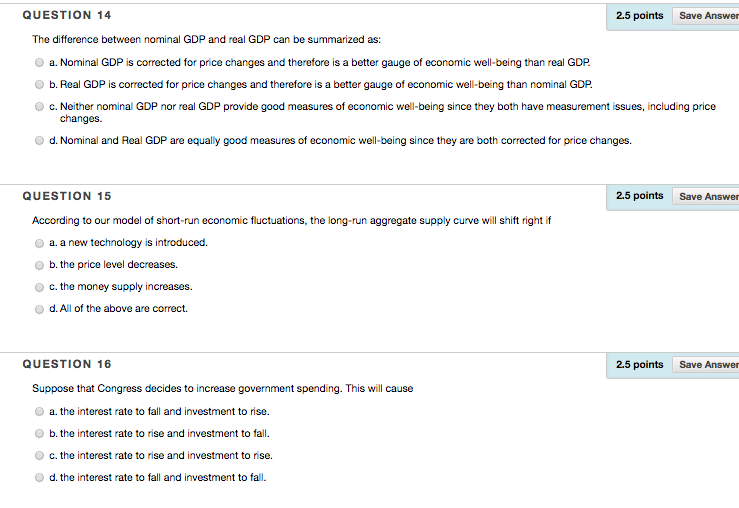
Task: Save Answer for Question 16
Action: tap(706, 365)
